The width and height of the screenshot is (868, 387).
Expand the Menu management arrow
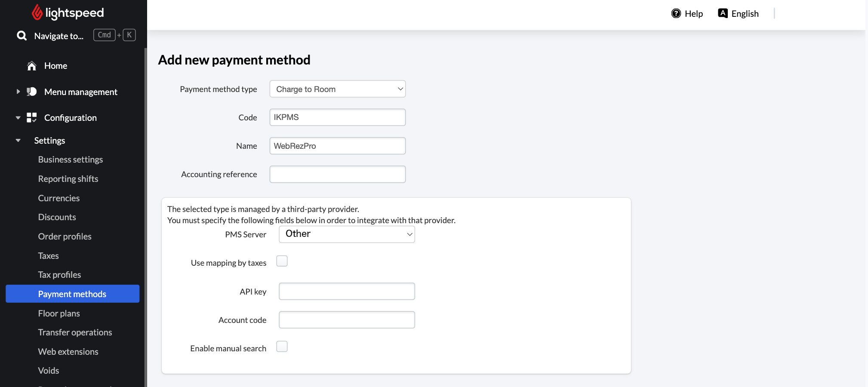tap(18, 92)
